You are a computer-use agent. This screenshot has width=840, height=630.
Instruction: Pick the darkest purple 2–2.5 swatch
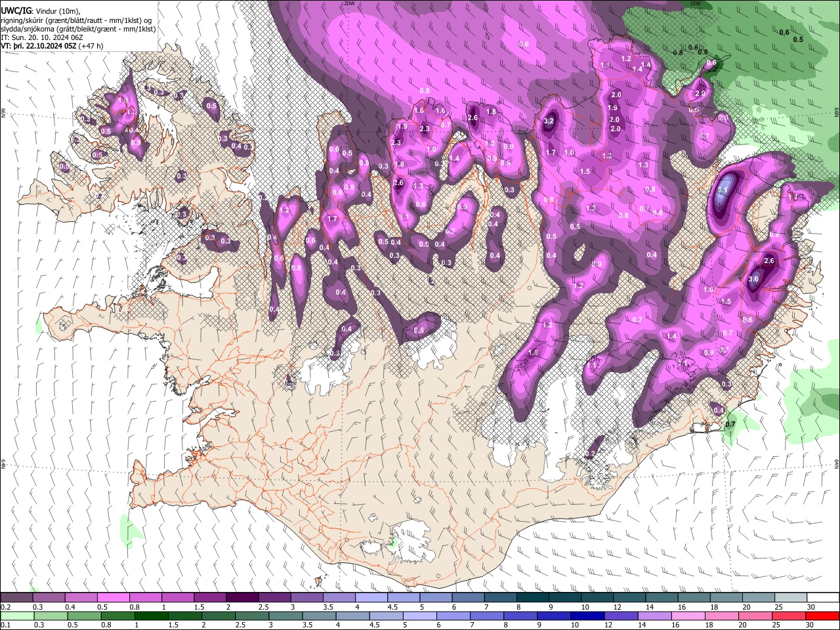pyautogui.click(x=242, y=598)
